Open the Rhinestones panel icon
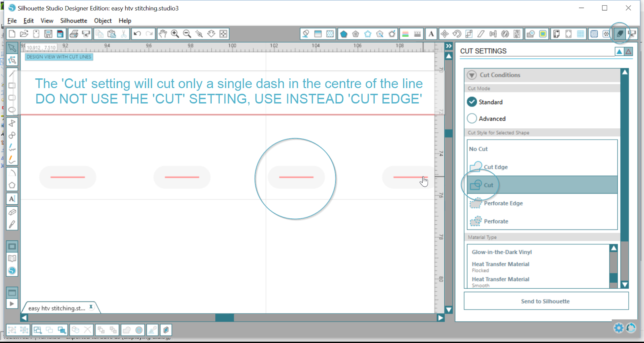Image resolution: width=644 pixels, height=343 pixels. pyautogui.click(x=606, y=34)
